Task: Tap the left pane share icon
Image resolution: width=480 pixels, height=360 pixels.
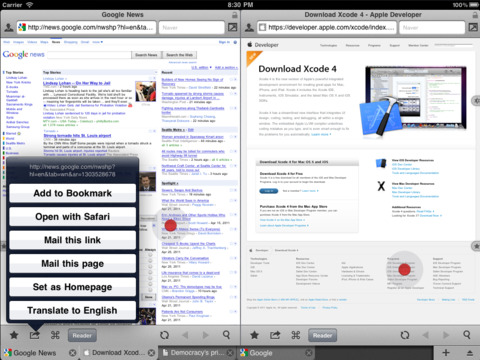Action: point(35,335)
